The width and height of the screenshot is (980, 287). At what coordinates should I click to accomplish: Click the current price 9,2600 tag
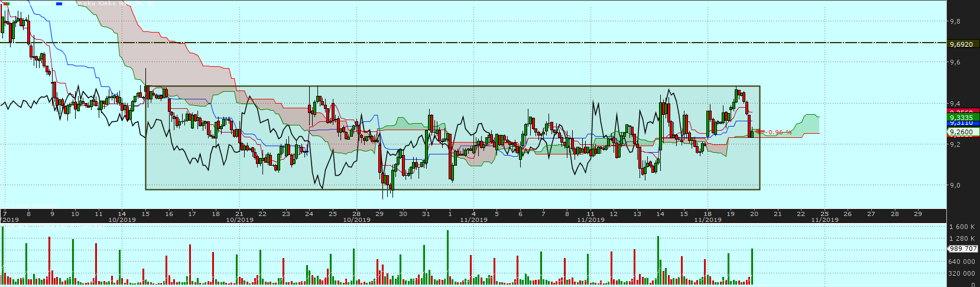tap(961, 132)
